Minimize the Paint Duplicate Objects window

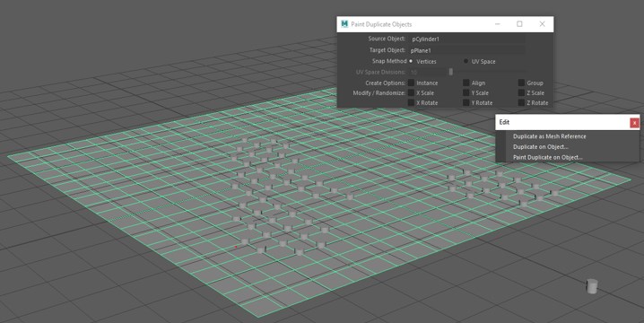tap(498, 24)
